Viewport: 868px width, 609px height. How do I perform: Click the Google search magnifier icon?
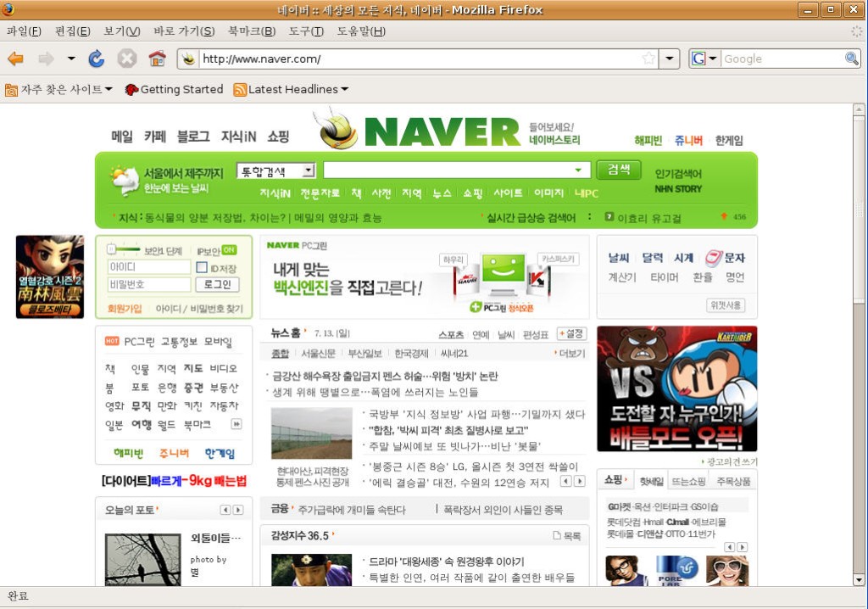click(852, 59)
